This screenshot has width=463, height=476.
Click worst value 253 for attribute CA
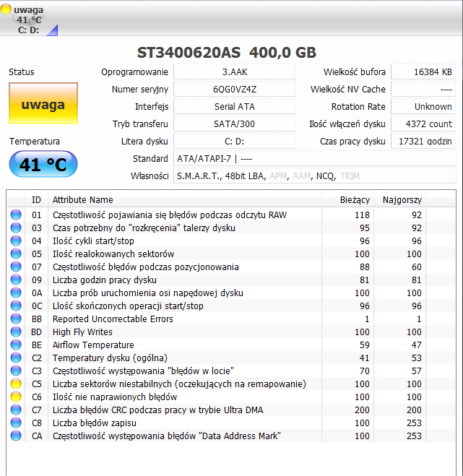coord(414,436)
